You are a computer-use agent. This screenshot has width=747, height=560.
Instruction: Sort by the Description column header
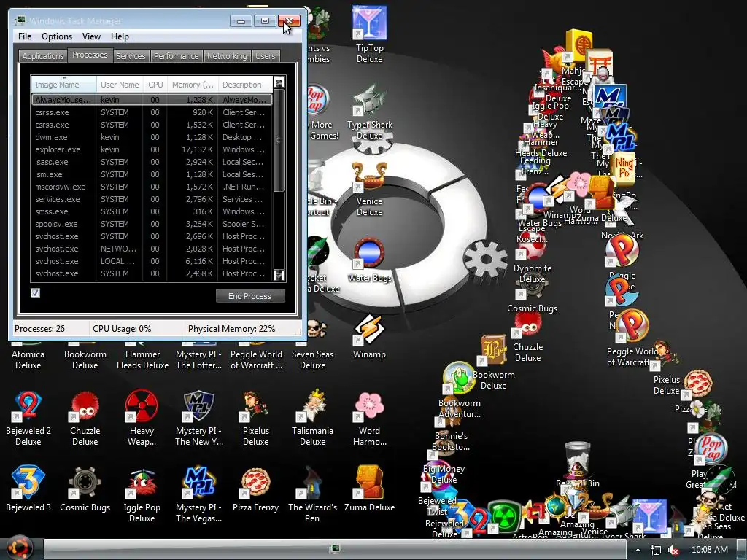click(x=245, y=85)
